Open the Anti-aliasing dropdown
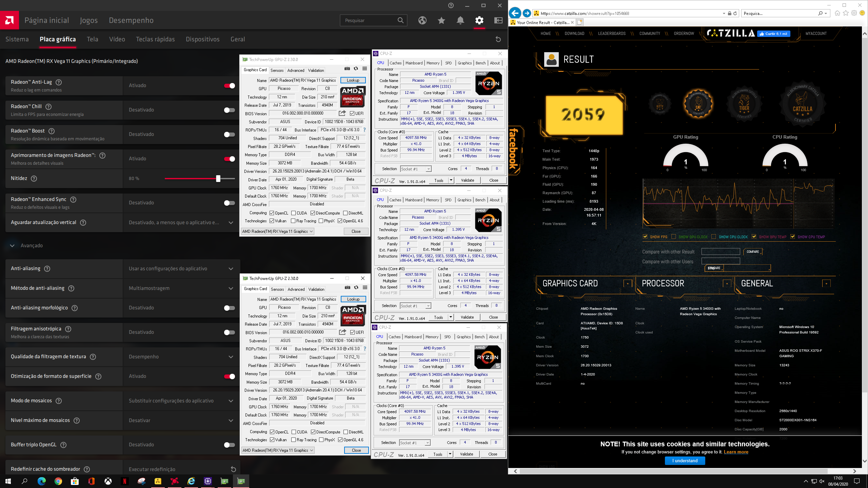Screen dimensions: 868x488 click(x=181, y=269)
